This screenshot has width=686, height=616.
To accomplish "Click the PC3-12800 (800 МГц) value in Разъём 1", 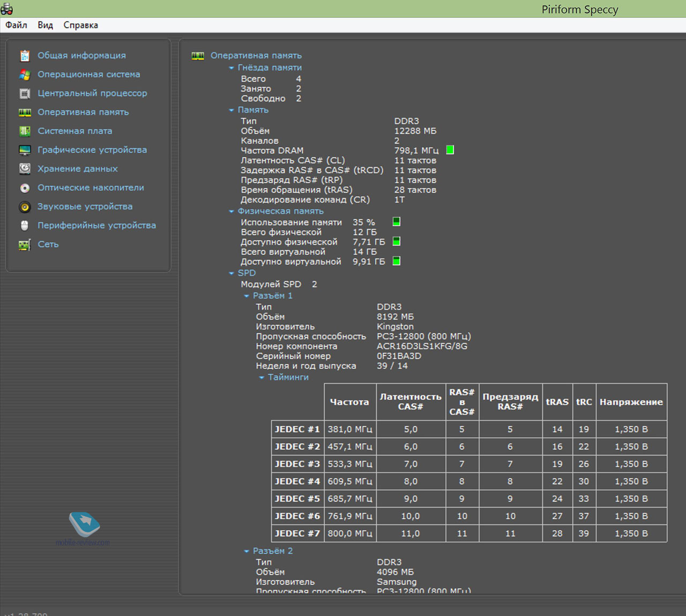I will pos(424,337).
